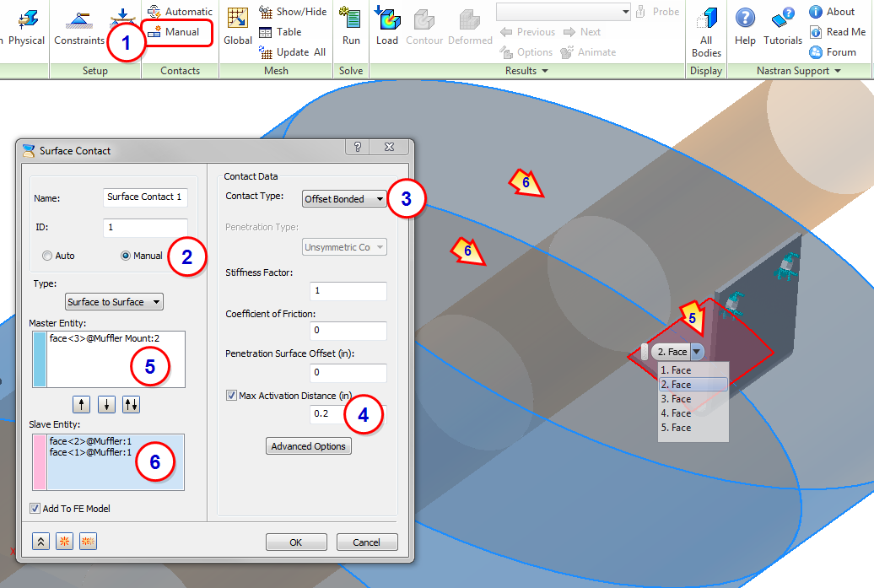Click the Penetration Surface Offset field
874x588 pixels.
pos(348,372)
